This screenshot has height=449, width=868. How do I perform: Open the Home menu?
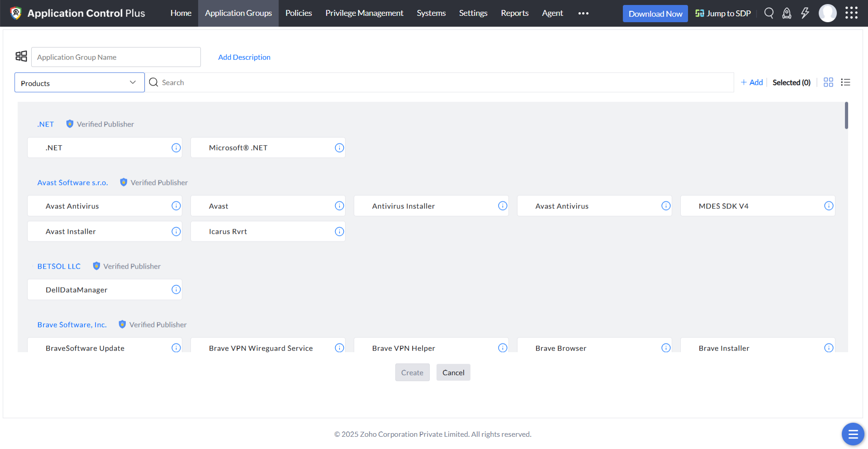(x=181, y=13)
